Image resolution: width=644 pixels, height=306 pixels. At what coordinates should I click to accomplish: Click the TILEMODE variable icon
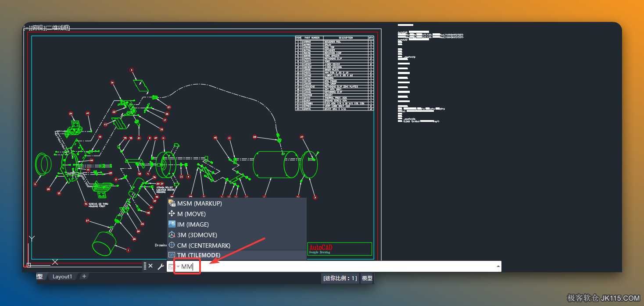[x=172, y=255]
